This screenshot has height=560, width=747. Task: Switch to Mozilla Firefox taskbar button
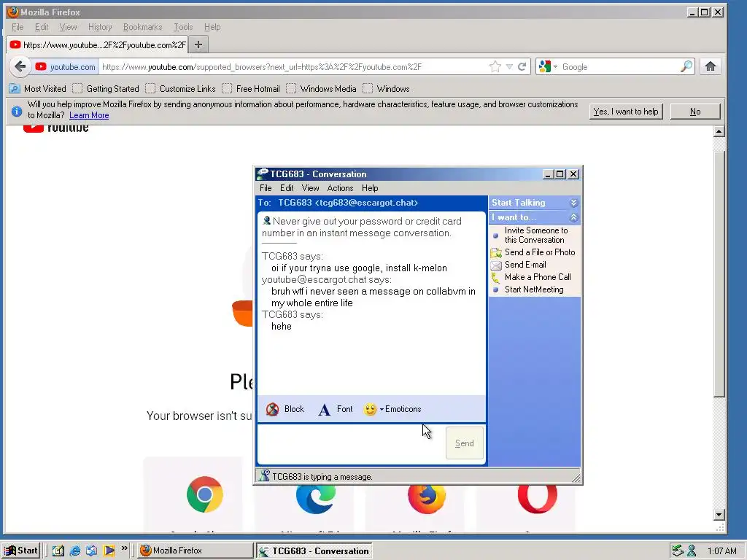196,551
